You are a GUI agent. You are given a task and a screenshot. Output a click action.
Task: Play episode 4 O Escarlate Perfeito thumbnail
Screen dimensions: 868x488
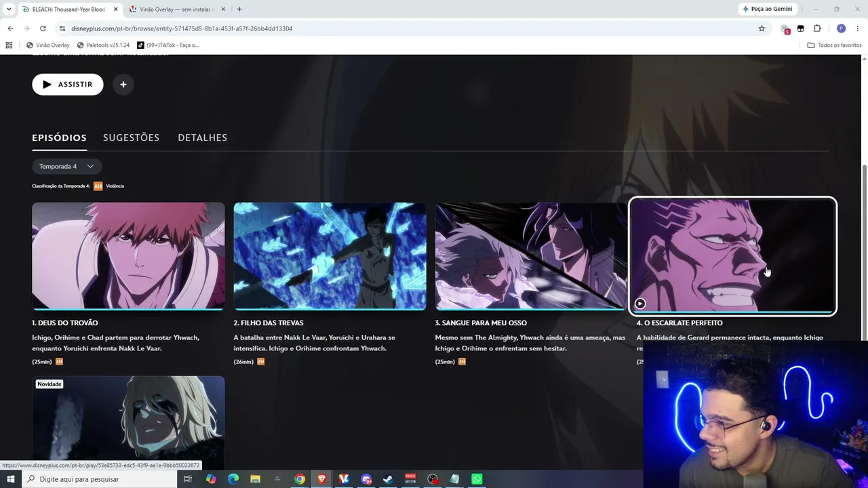click(732, 256)
